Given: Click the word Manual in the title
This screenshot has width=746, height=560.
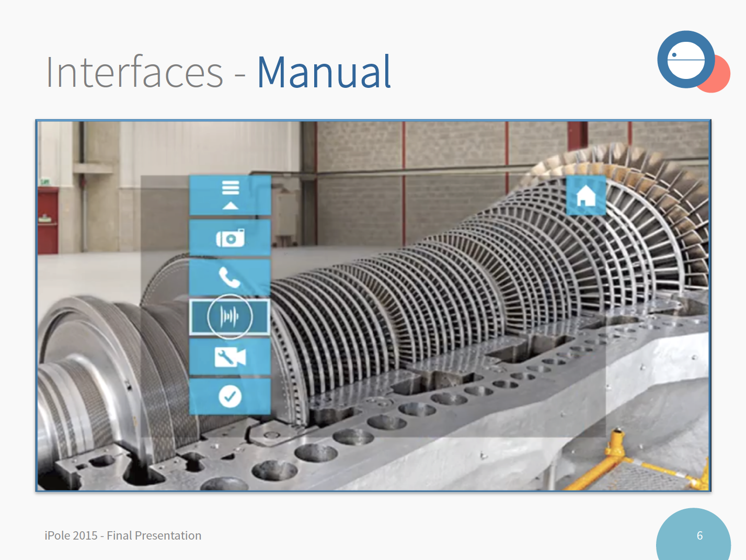Looking at the screenshot, I should [324, 72].
